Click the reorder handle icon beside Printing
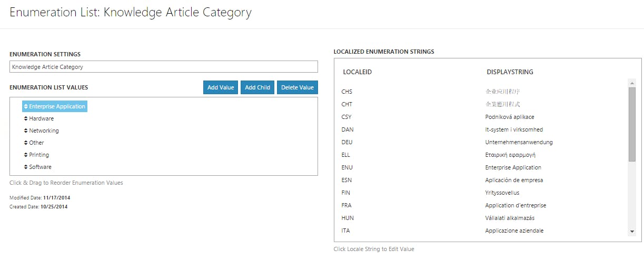This screenshot has height=260, width=644. tap(26, 155)
